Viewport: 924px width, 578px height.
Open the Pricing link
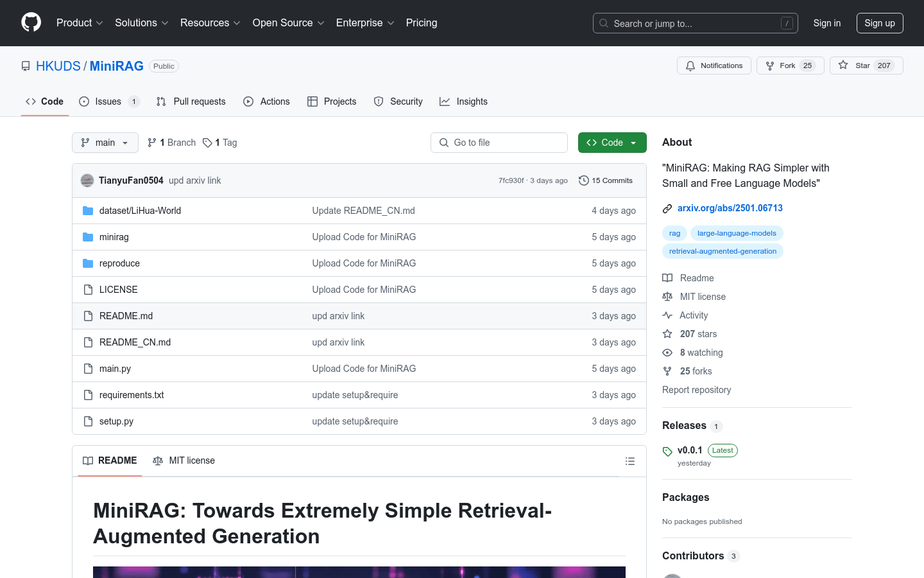(422, 23)
